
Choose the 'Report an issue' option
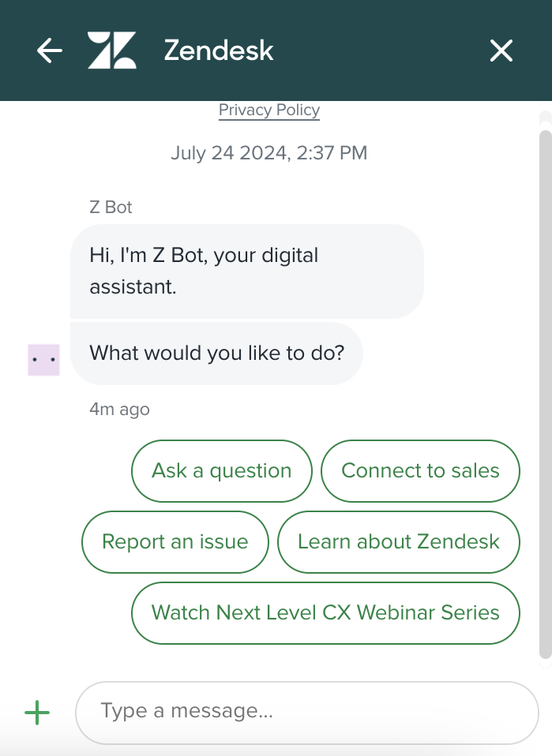[x=175, y=541]
